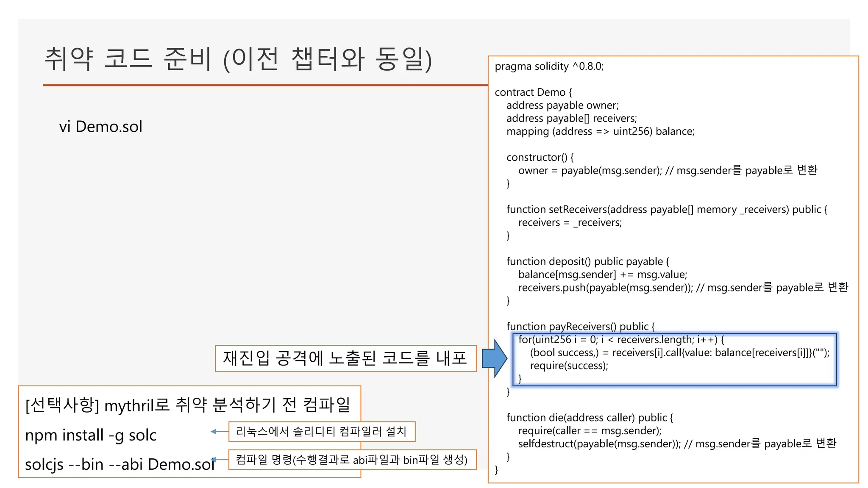This screenshot has height=488, width=868.
Task: Click the receivers[i].call line in highlighted box
Action: click(679, 352)
